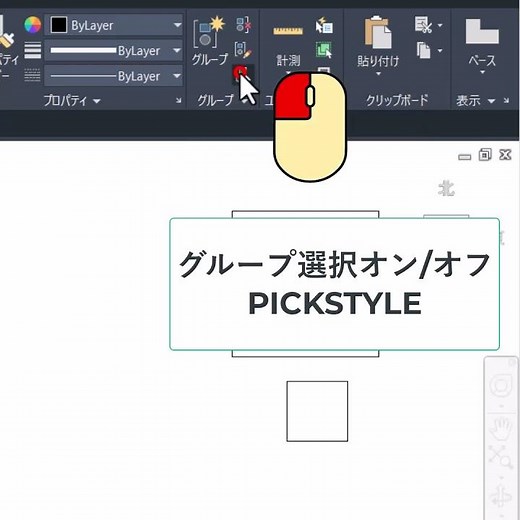Open the ベース dropdown arrow

pos(482,72)
